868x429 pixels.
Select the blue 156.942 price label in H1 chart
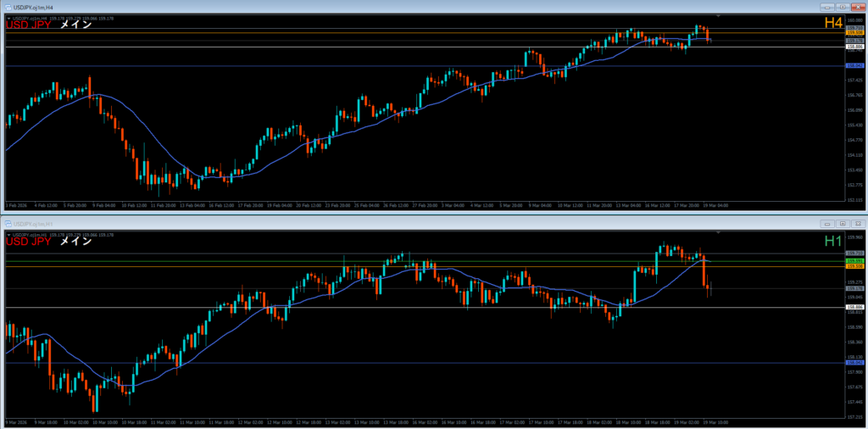pos(854,363)
